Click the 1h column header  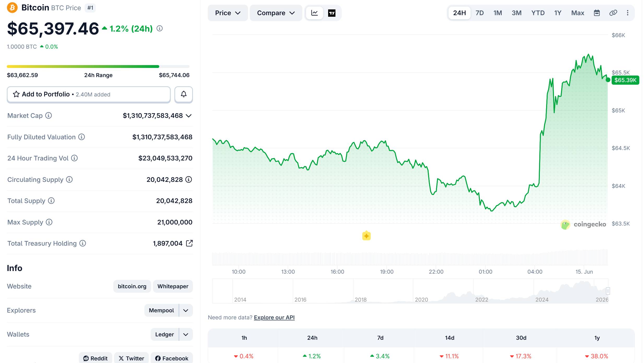(244, 338)
